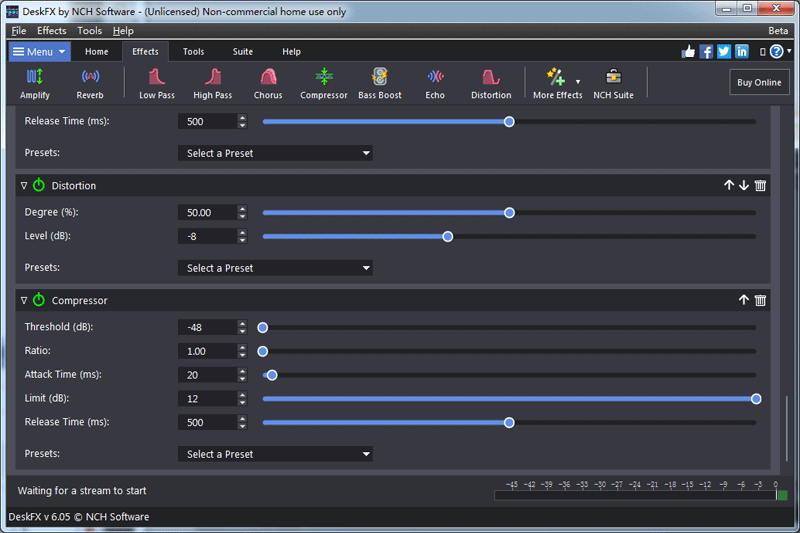Move the Distortion effect up
This screenshot has width=800, height=533.
click(729, 185)
